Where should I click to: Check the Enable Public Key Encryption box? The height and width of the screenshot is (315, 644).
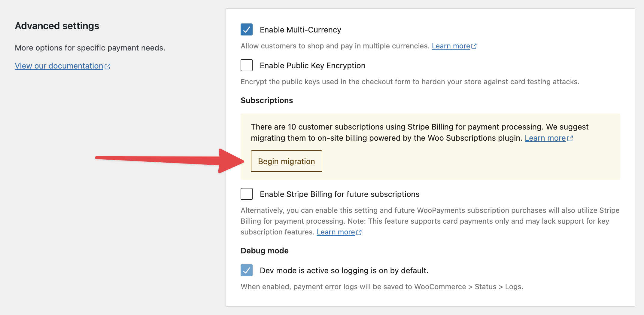[247, 65]
